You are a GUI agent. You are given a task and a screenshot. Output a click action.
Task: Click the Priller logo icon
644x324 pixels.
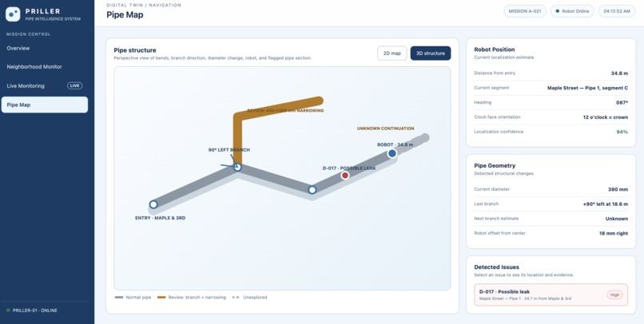click(x=13, y=14)
